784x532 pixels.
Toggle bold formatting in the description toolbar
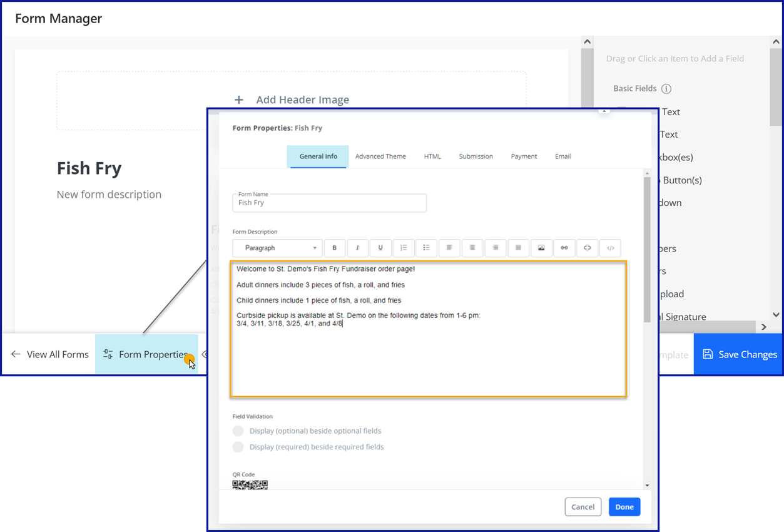[335, 248]
